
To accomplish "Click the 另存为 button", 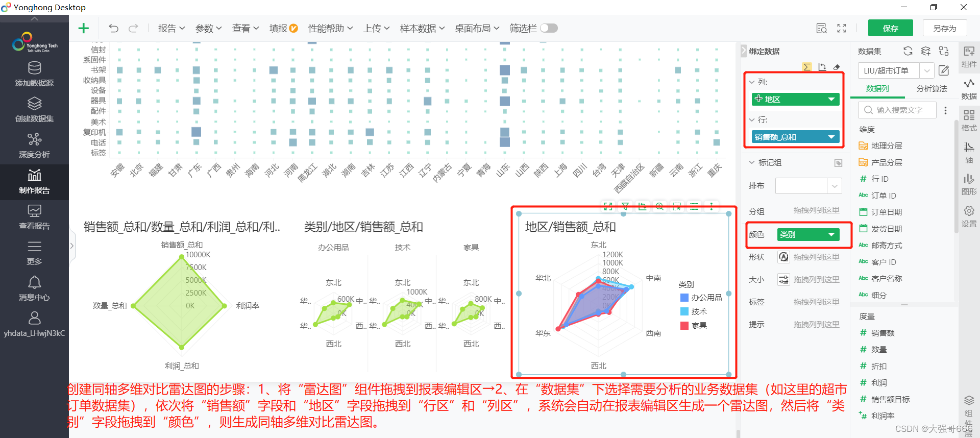I will (x=945, y=28).
